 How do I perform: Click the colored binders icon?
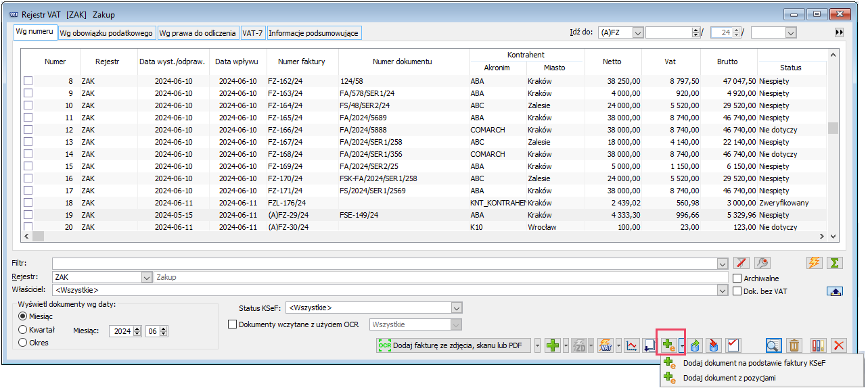817,345
